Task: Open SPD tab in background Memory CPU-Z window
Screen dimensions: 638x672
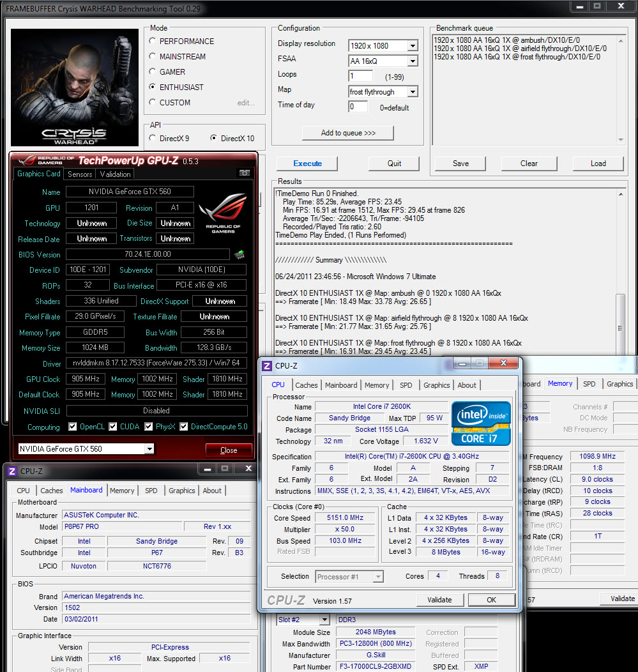Action: pyautogui.click(x=589, y=384)
